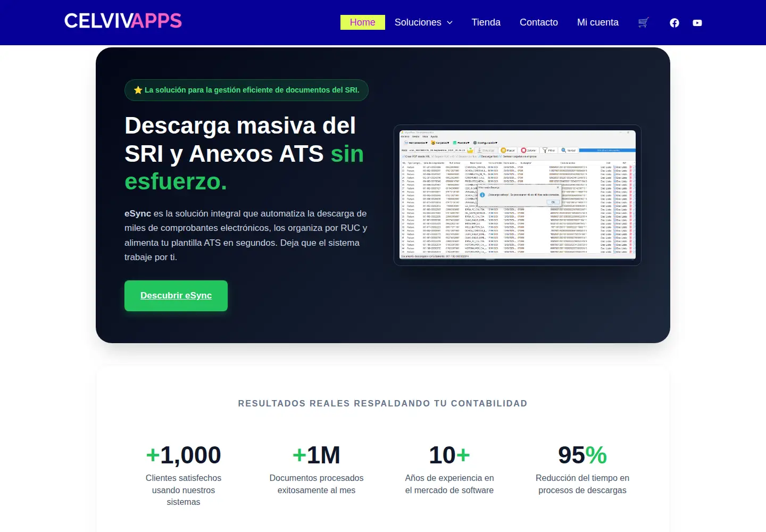766x532 pixels.
Task: Navigate to Contacto
Action: coord(539,22)
